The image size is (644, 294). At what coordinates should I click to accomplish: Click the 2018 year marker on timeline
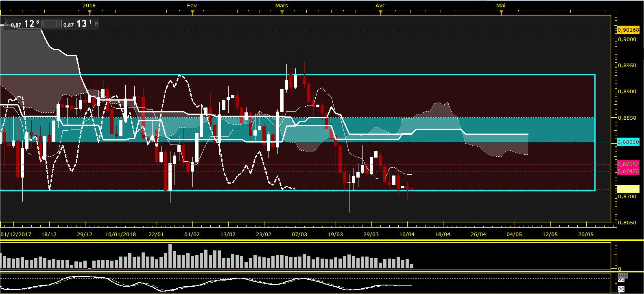[x=89, y=5]
